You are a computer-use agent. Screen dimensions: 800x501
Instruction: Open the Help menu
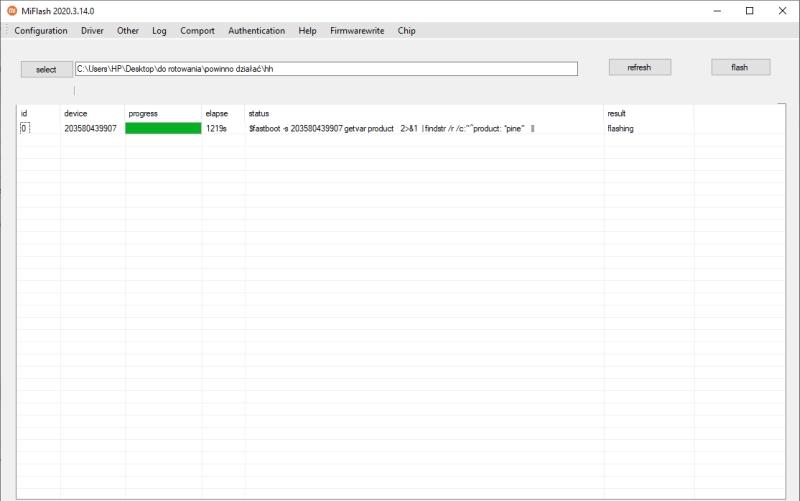click(307, 31)
